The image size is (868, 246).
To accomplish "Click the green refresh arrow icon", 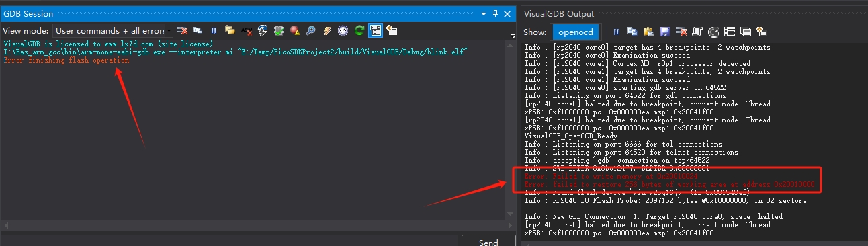I will 359,30.
